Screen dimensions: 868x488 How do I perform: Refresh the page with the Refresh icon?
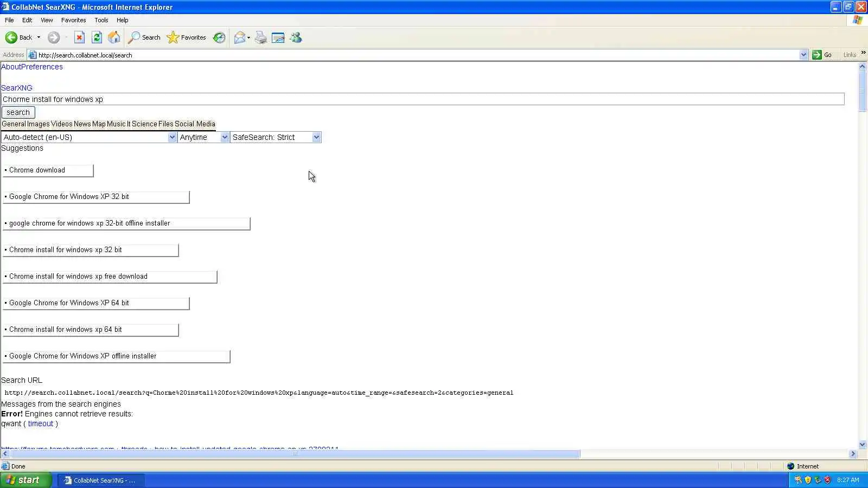97,37
